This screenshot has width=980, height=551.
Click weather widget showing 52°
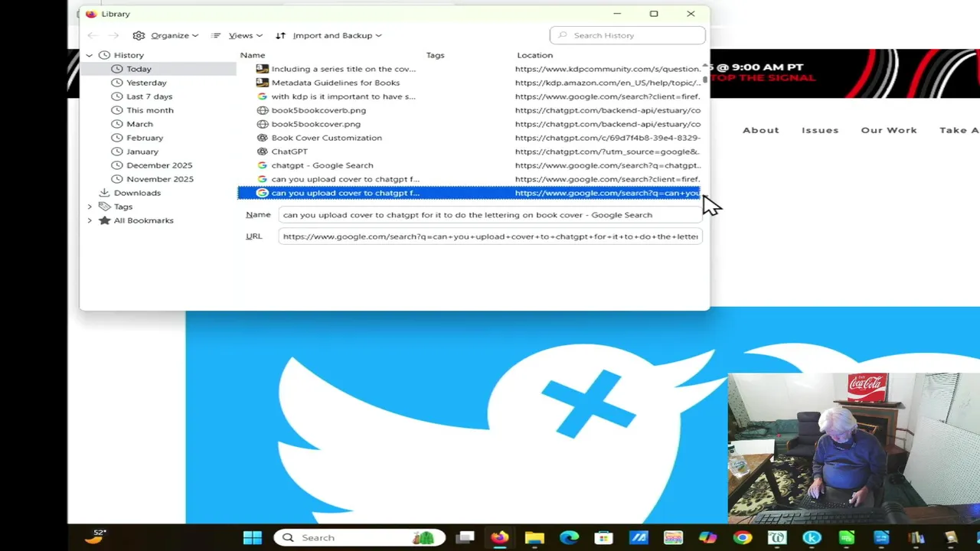coord(96,536)
